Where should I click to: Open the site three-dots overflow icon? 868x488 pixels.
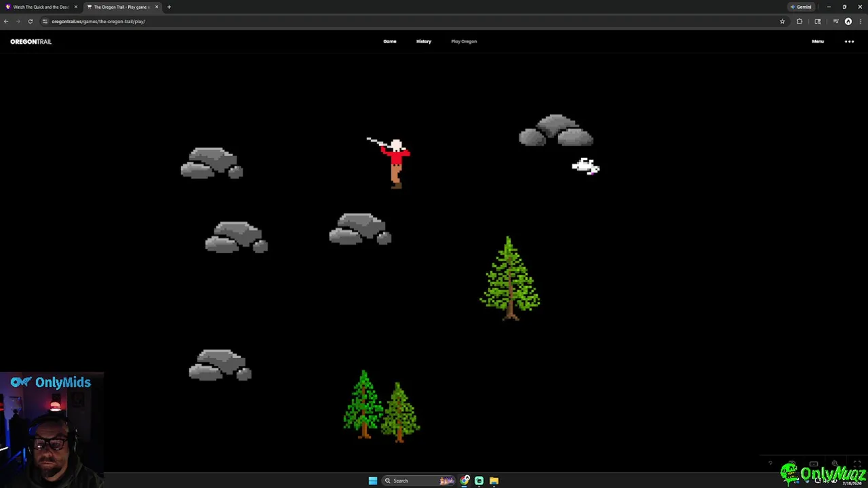[x=849, y=41]
